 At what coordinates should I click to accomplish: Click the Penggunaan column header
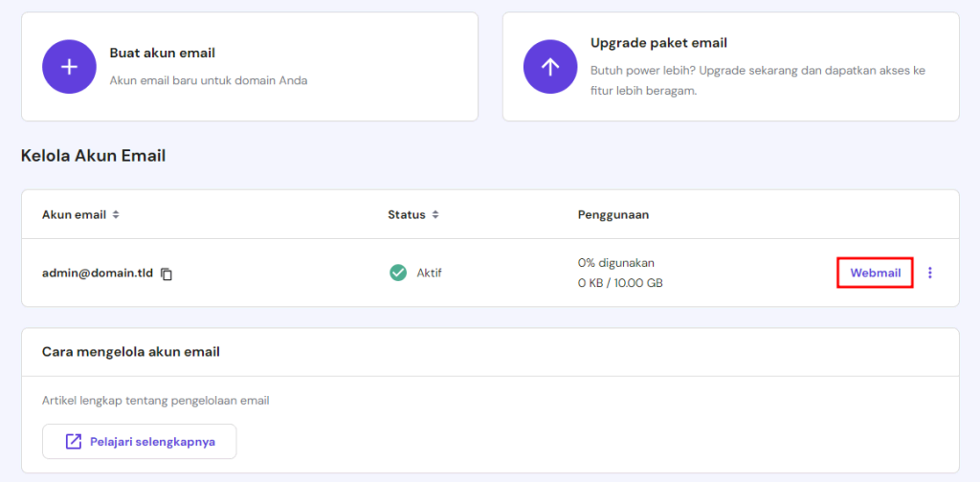coord(613,215)
